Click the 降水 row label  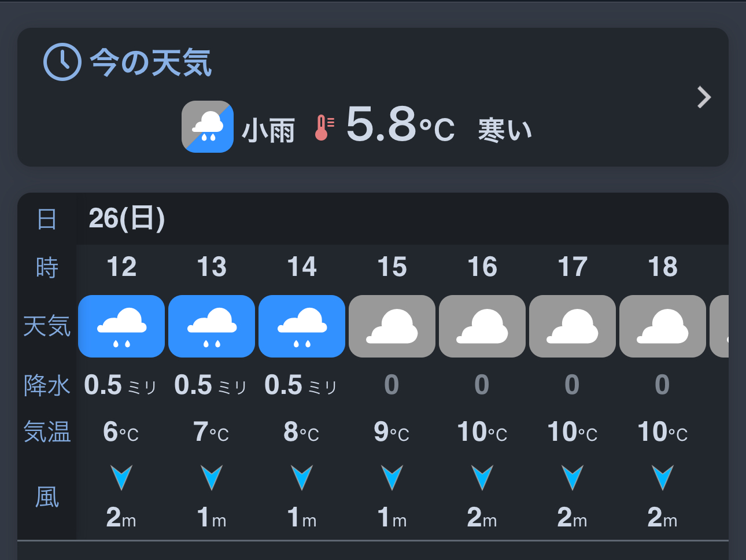click(47, 385)
